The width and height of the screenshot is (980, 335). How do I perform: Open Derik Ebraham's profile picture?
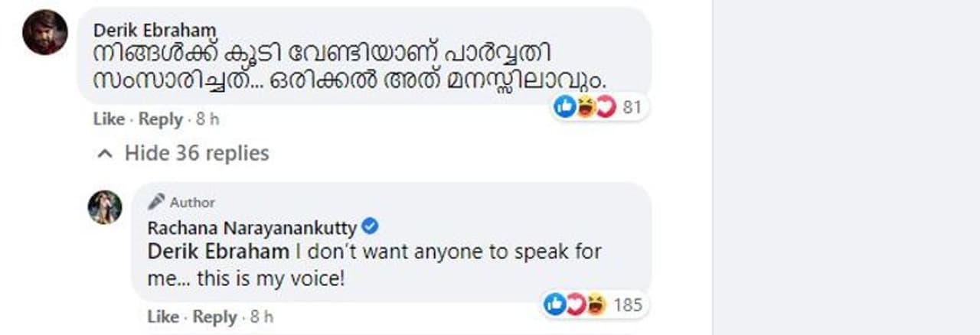[x=44, y=32]
